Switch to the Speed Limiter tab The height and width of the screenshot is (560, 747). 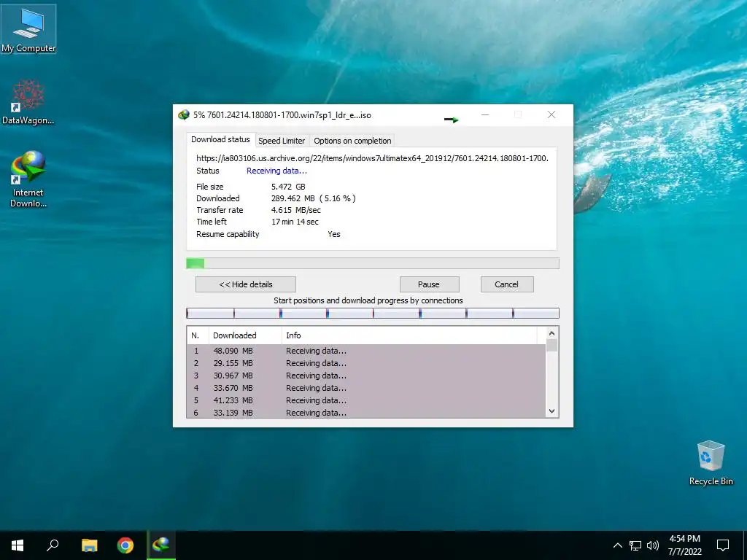coord(282,141)
